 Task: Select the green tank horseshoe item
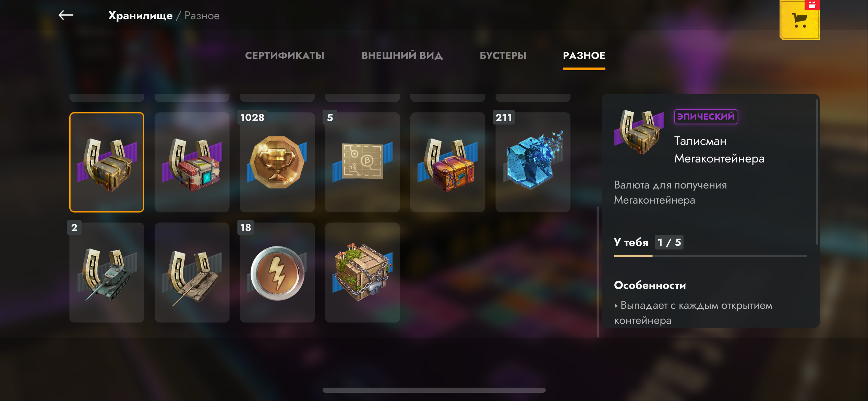click(107, 272)
